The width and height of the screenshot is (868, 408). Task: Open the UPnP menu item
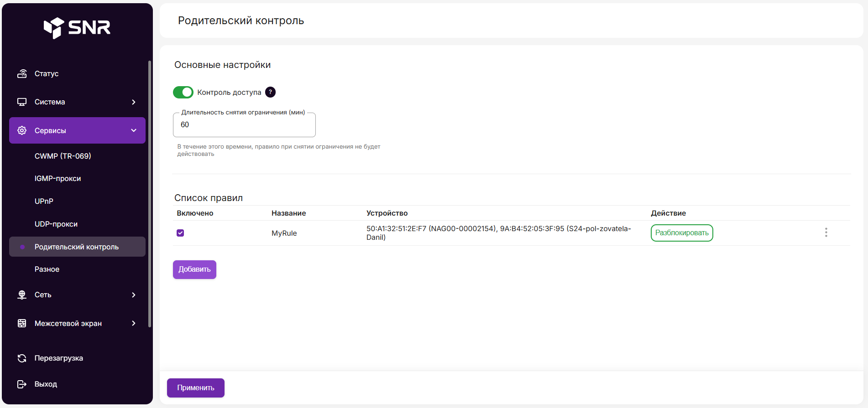[44, 201]
